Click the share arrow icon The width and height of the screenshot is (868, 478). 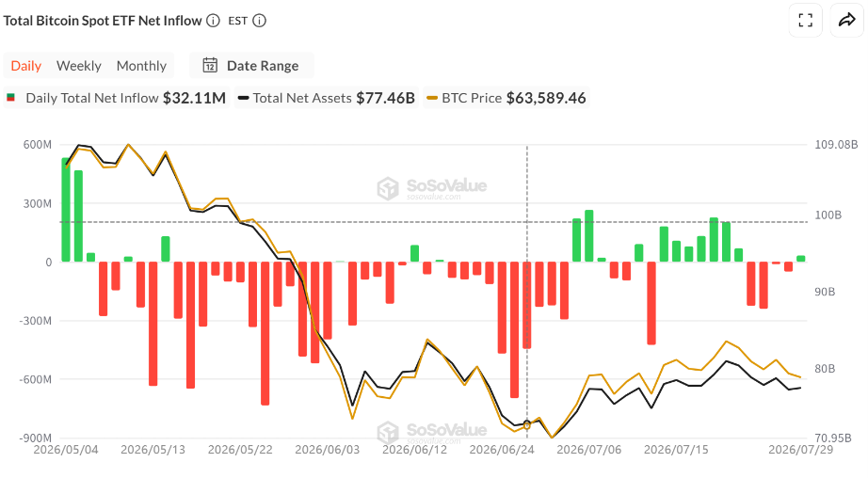[847, 21]
